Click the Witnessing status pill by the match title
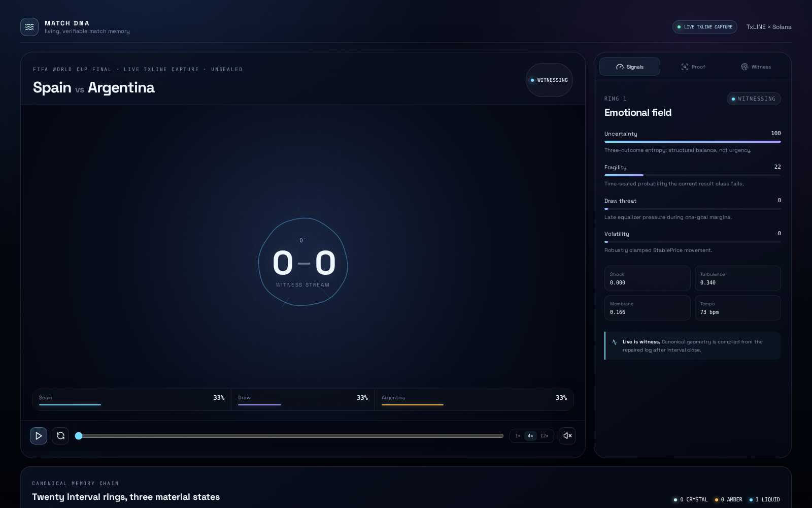Image resolution: width=812 pixels, height=508 pixels. [549, 80]
